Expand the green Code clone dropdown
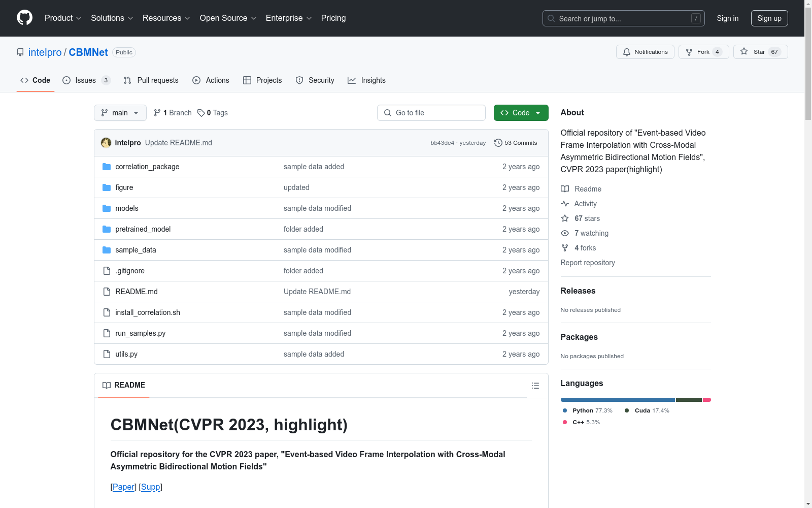 521,113
